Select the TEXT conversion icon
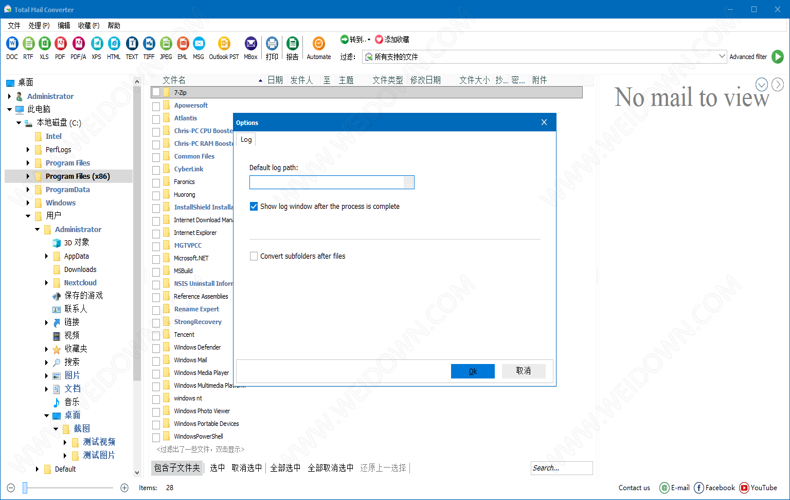Screen dimensions: 790x500 (132, 43)
